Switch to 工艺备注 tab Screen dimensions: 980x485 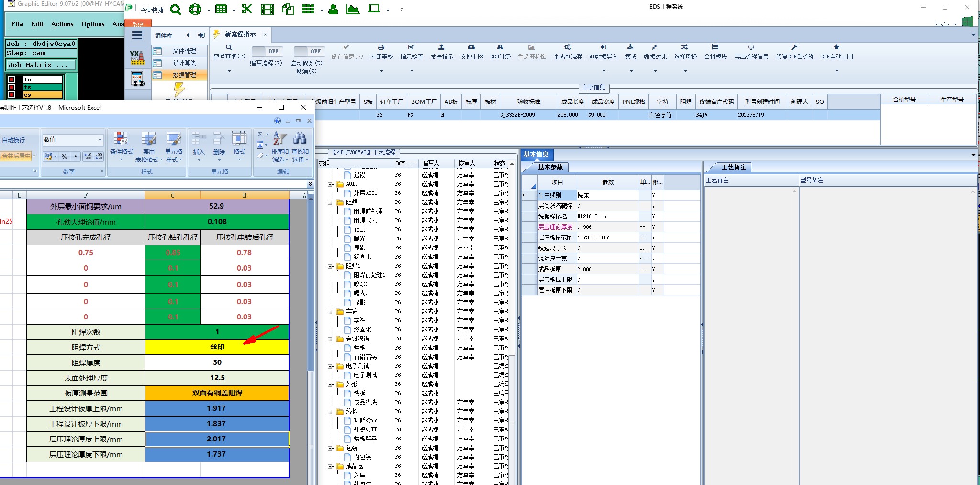734,167
